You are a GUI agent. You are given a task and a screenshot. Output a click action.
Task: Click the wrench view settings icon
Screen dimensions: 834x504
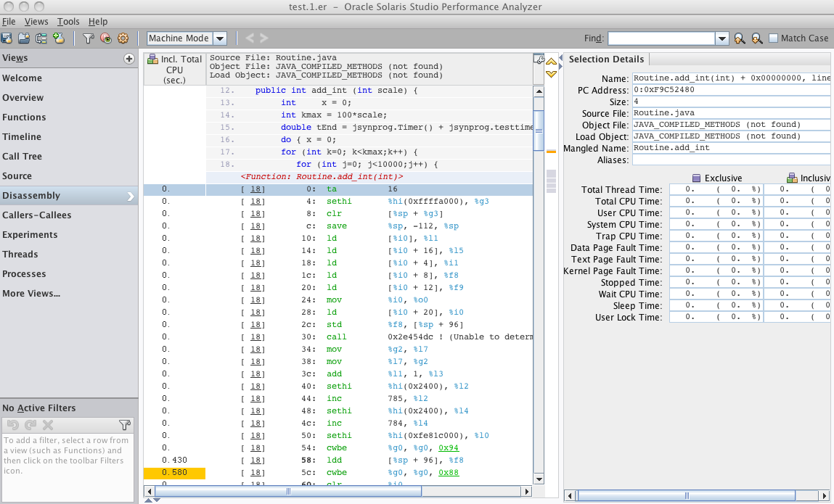[x=539, y=59]
